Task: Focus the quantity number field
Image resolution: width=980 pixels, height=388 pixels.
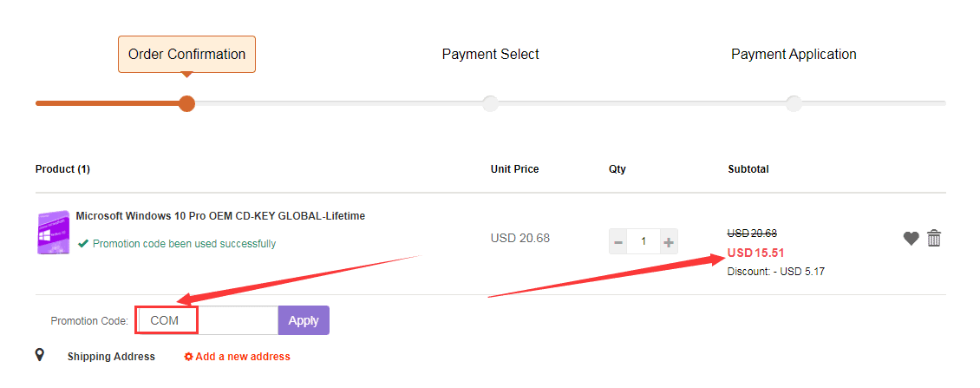Action: (644, 241)
